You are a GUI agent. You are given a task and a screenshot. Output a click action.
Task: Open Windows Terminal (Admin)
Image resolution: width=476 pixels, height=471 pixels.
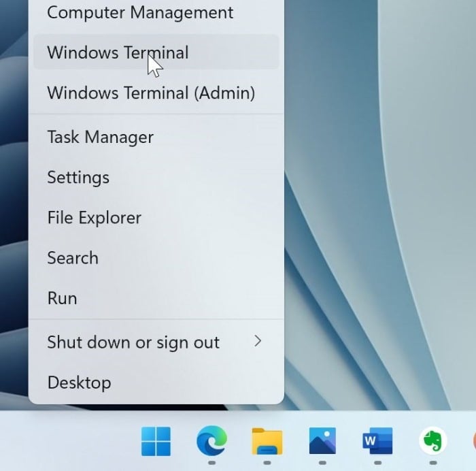pyautogui.click(x=156, y=93)
